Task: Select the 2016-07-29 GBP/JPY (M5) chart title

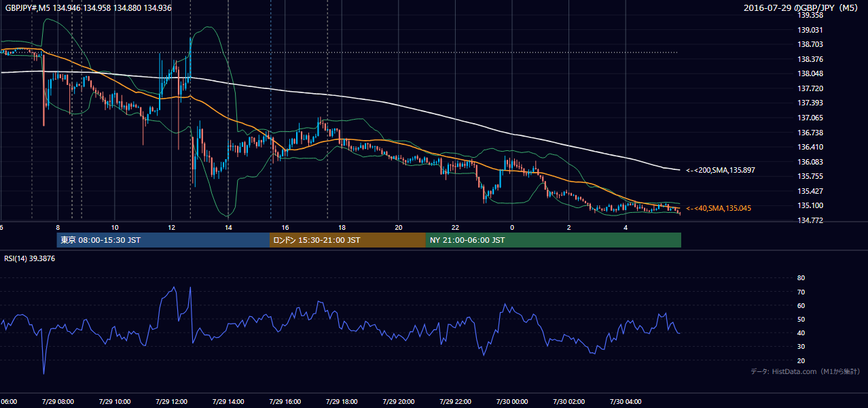Action: click(802, 8)
